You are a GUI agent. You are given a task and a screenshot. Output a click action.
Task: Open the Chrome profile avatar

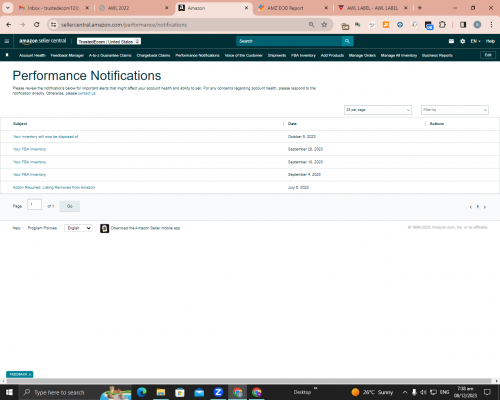477,25
